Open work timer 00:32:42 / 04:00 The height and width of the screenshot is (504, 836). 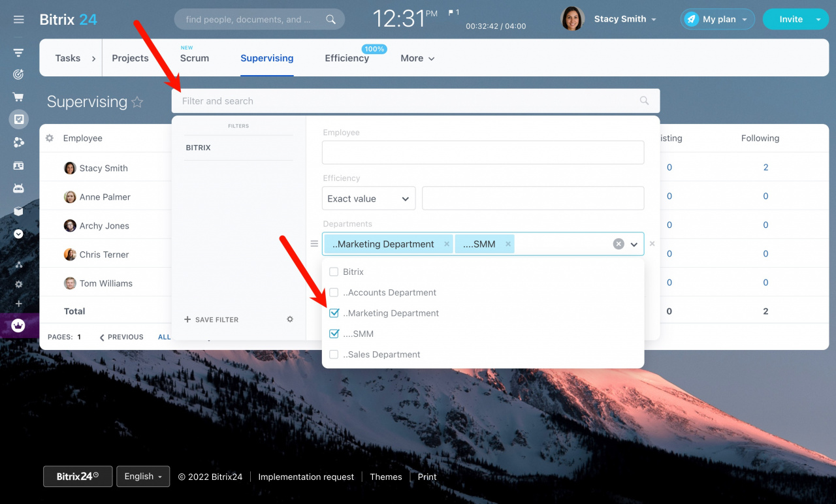(496, 27)
